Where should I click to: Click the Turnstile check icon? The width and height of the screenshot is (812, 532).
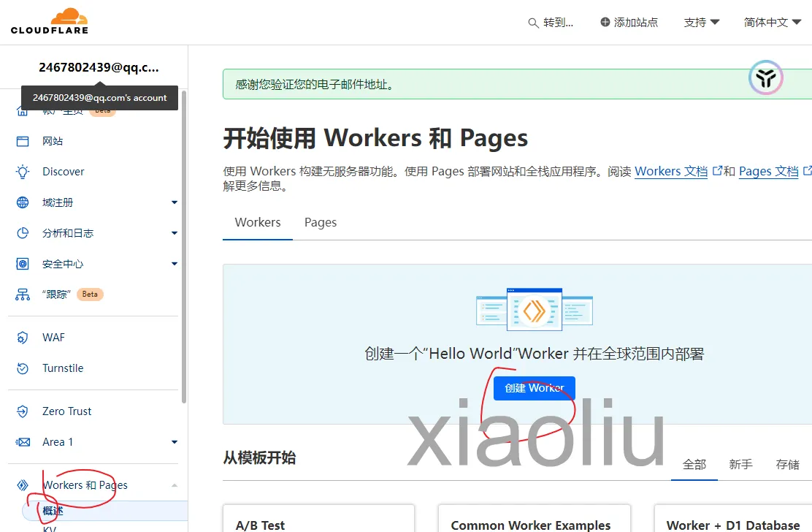(23, 368)
